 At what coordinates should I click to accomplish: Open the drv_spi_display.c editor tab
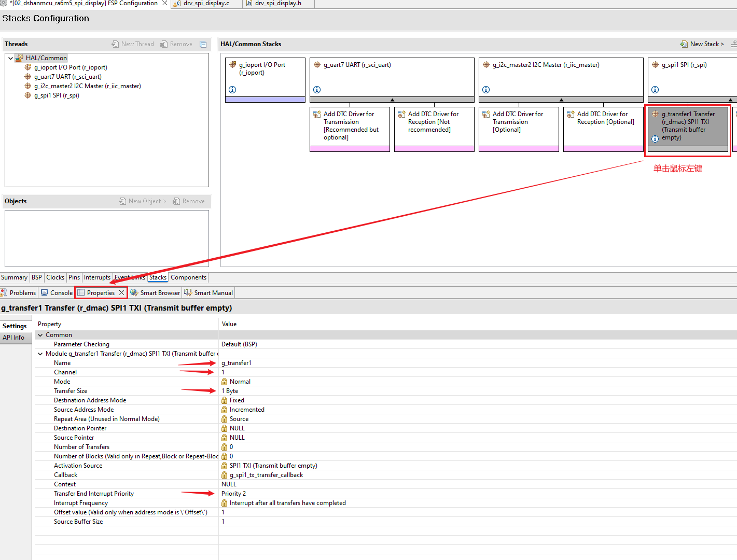tap(206, 3)
